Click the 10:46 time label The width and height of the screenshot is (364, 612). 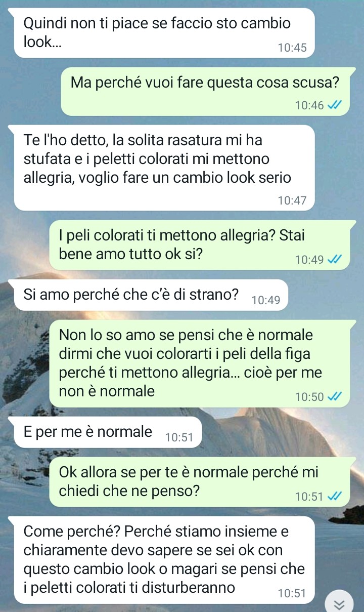310,105
